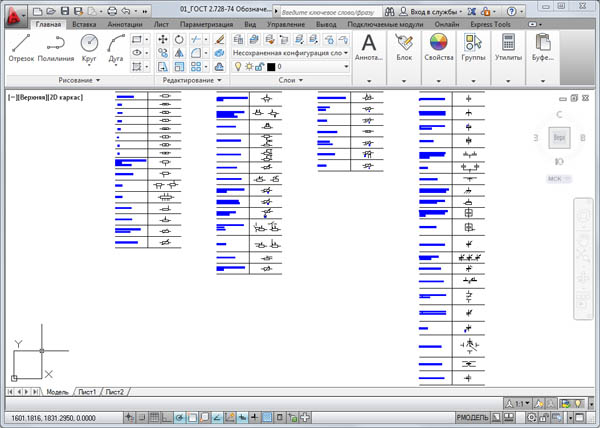Choose the Круг (Circle) tool
Image resolution: width=600 pixels, height=428 pixels.
pos(89,48)
